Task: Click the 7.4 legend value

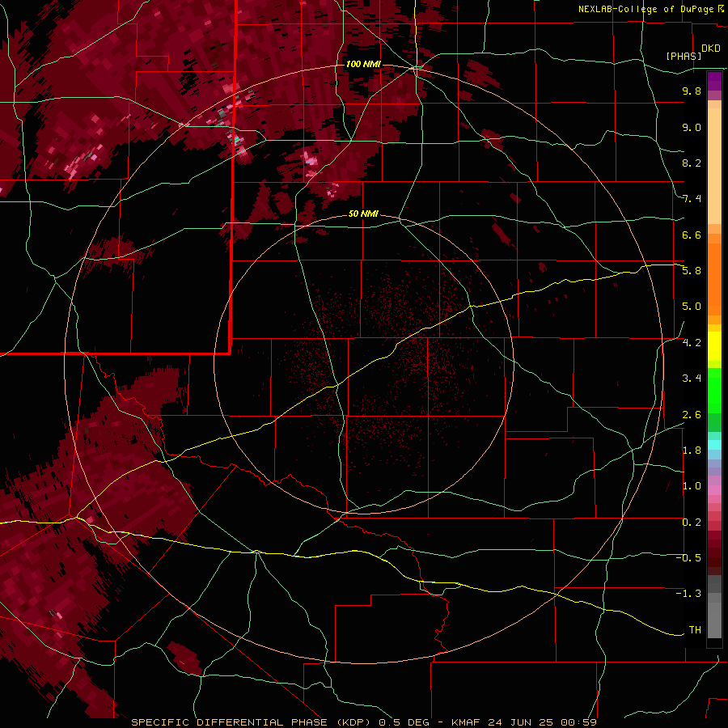Action: tap(692, 199)
